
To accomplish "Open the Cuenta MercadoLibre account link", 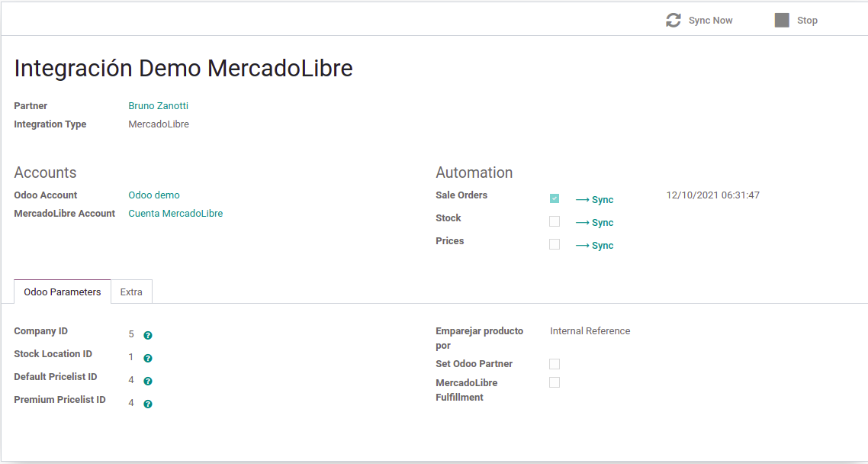I will [175, 214].
